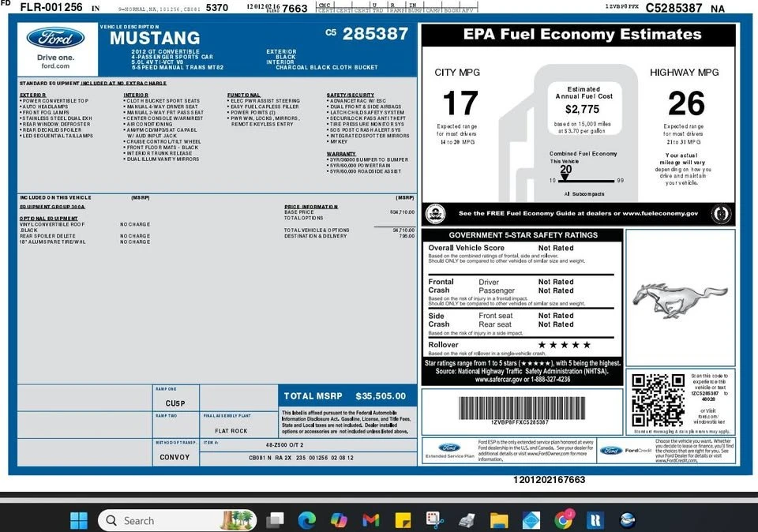Click the CONVOY transport method
The image size is (758, 532).
(x=174, y=457)
